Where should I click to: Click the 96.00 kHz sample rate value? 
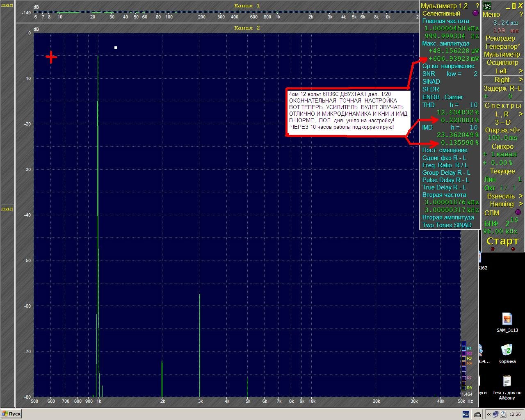[x=500, y=231]
